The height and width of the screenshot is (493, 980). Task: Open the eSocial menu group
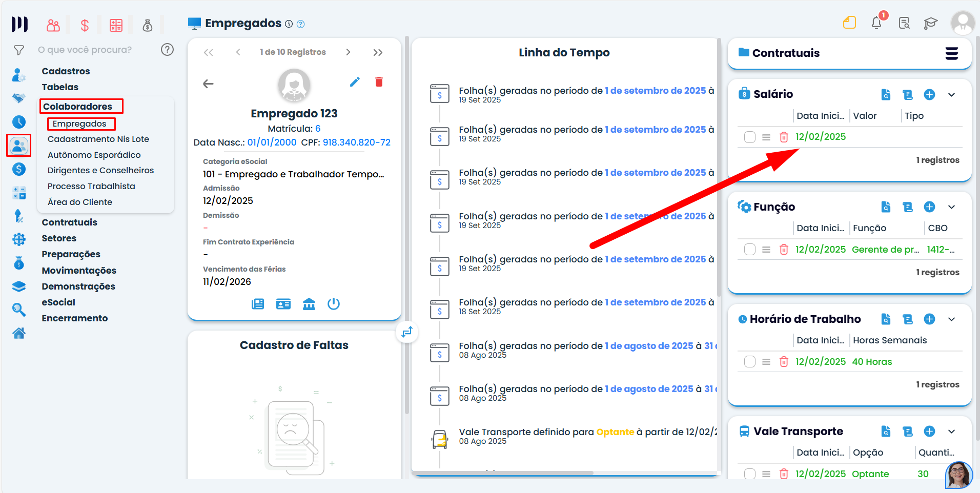pos(58,302)
